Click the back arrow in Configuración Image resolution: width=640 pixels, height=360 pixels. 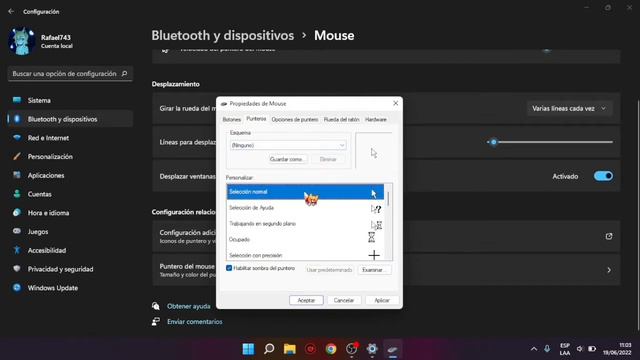(x=11, y=11)
